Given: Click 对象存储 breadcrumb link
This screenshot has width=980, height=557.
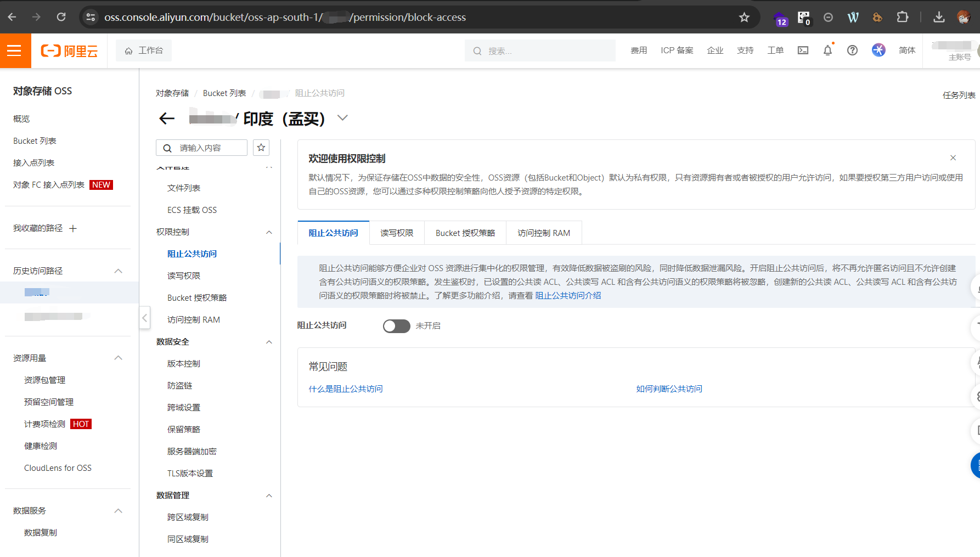Looking at the screenshot, I should [x=172, y=93].
